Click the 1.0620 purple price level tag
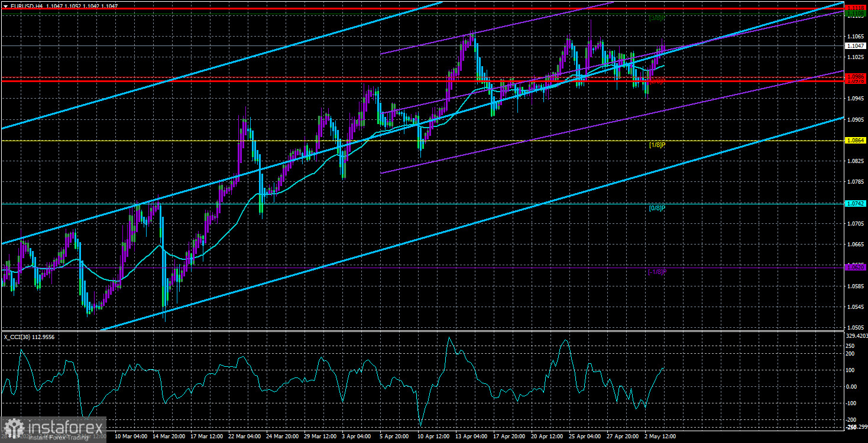 click(855, 267)
